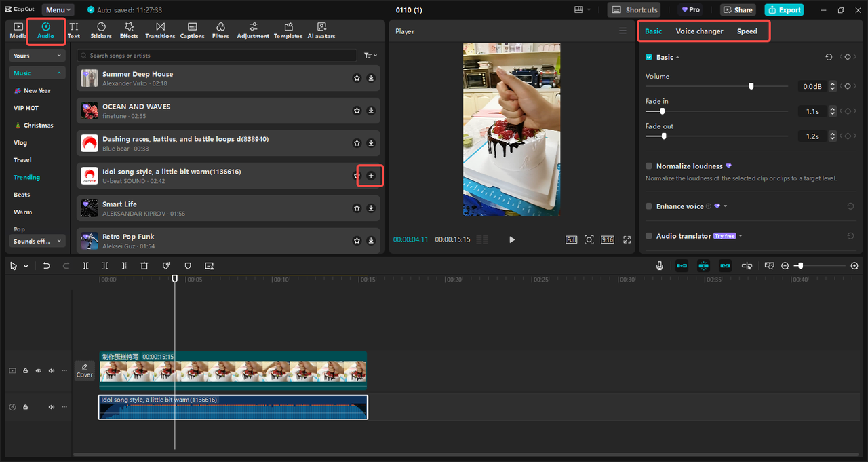Expand the Enhance voice options arrow
This screenshot has width=868, height=462.
[x=725, y=206]
